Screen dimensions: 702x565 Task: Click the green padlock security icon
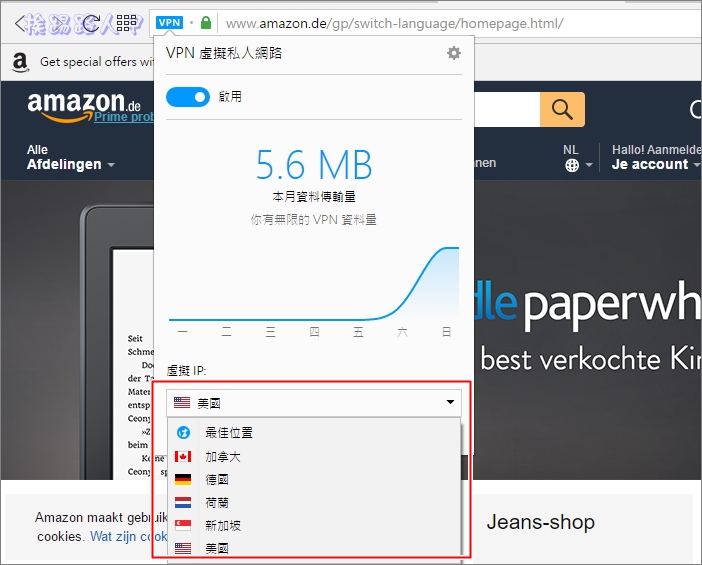(206, 22)
